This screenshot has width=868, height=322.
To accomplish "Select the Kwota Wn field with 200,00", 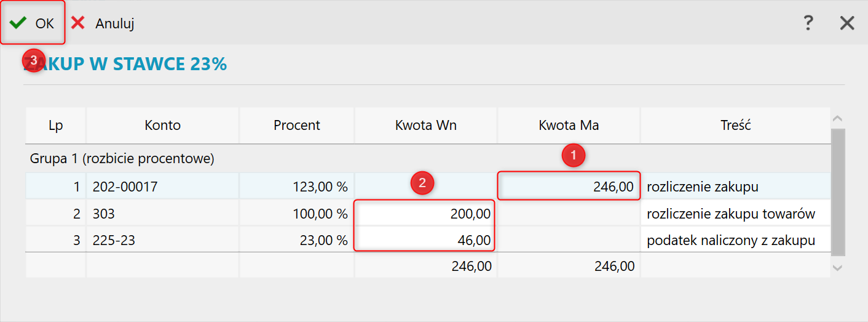I will [x=425, y=214].
